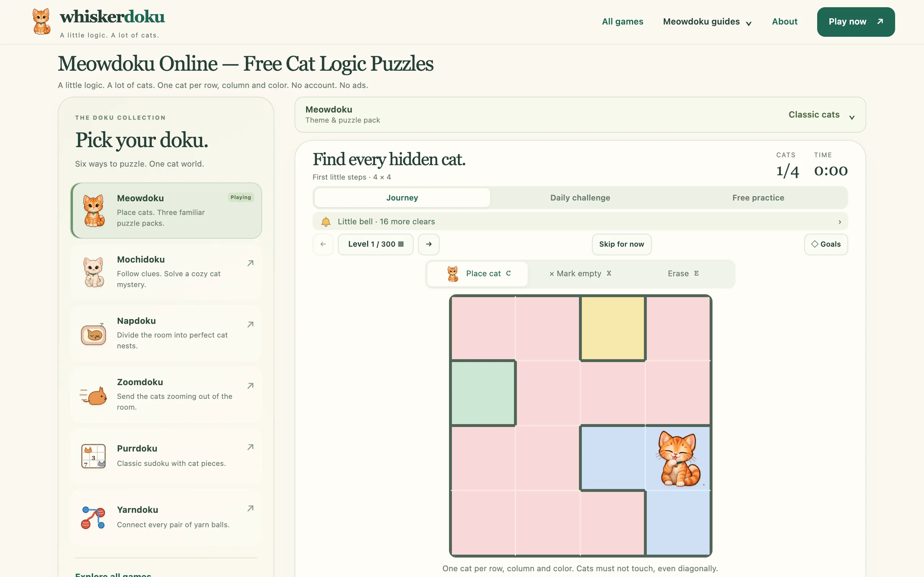Go to previous level arrow
Screen dimensions: 924x577
(323, 244)
